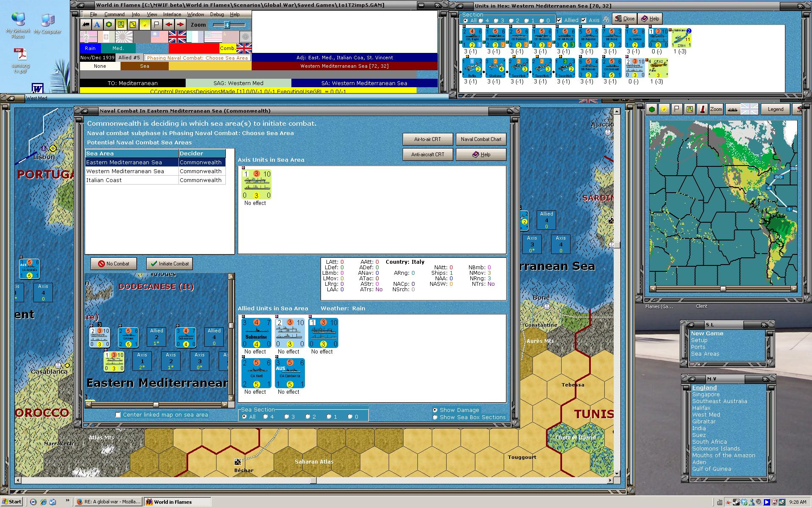Open the Interface menu
The image size is (812, 508).
tap(172, 14)
